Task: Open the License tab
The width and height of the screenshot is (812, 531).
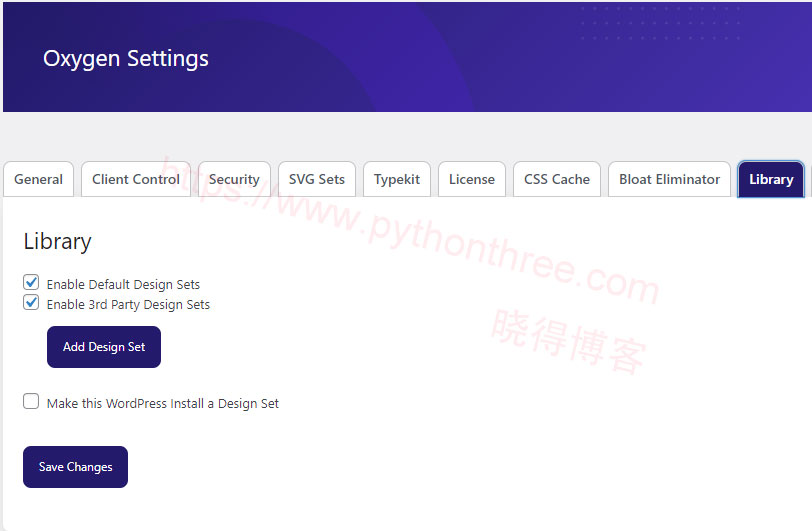Action: pyautogui.click(x=472, y=179)
